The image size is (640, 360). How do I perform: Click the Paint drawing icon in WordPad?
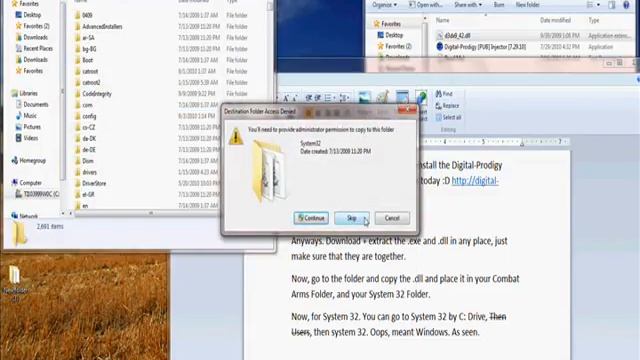click(x=383, y=97)
